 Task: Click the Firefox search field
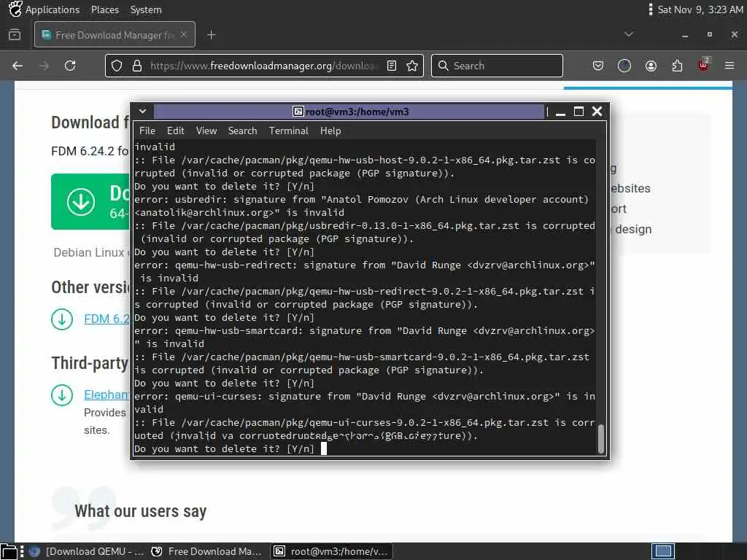click(x=497, y=66)
